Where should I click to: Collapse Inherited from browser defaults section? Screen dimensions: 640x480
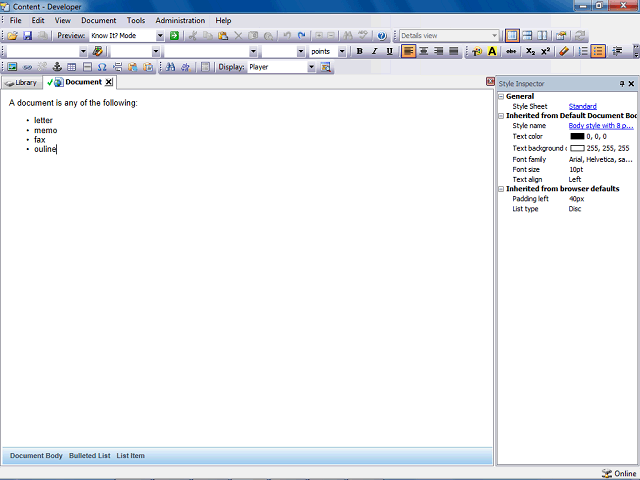coord(501,189)
